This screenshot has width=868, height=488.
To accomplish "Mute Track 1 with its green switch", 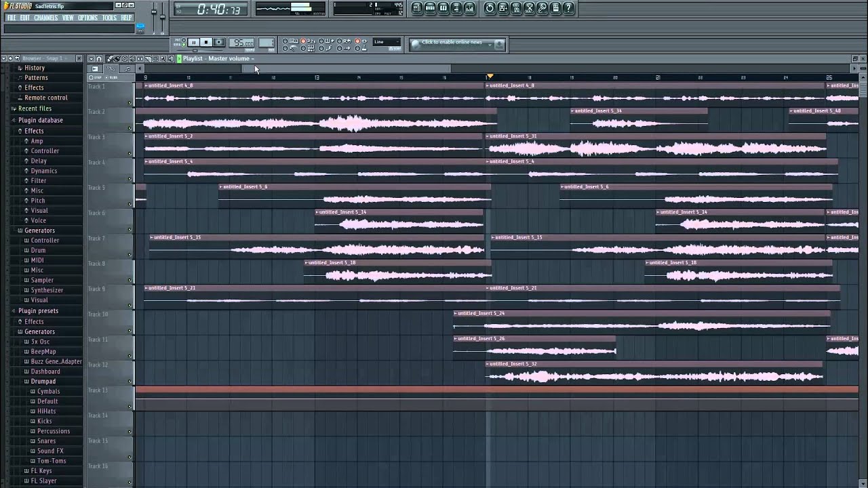I will click(x=130, y=103).
